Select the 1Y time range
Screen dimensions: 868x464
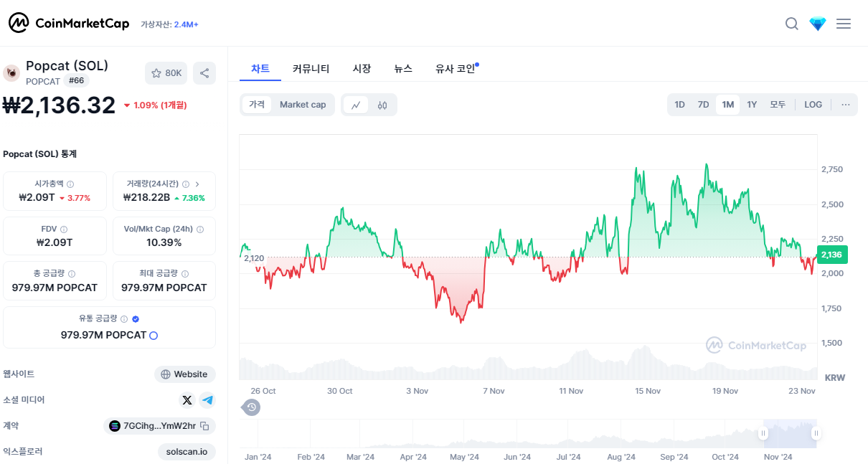point(752,105)
